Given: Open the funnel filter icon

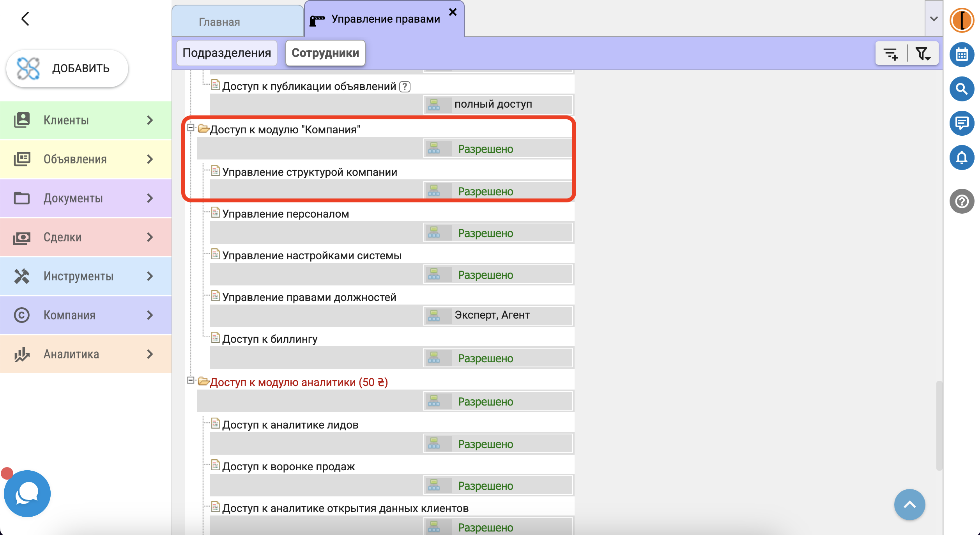Looking at the screenshot, I should (923, 53).
